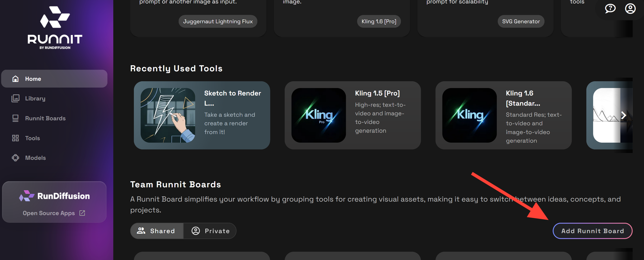Click the 'Take a sketch and create a render' description
The height and width of the screenshot is (260, 644).
tap(230, 123)
